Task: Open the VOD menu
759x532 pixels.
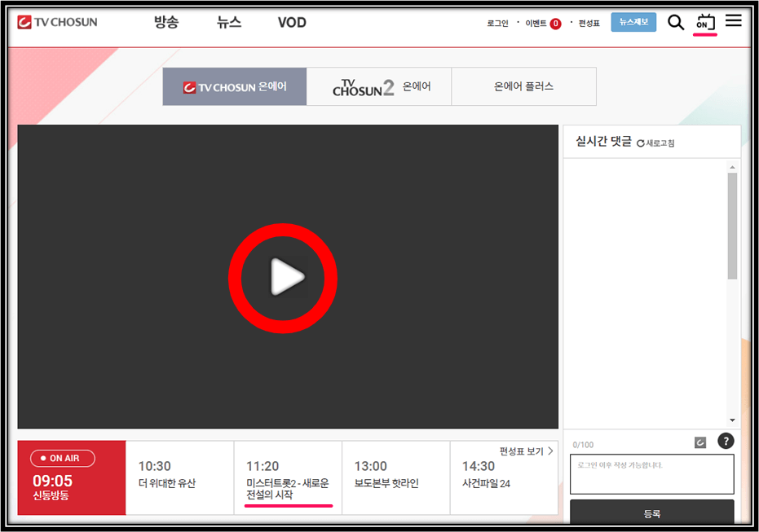Action: (291, 23)
